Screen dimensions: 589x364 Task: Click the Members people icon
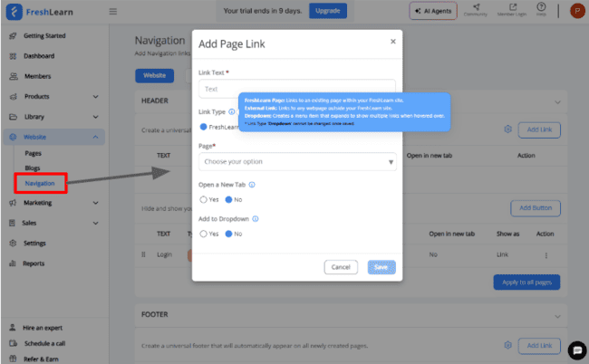tap(14, 77)
